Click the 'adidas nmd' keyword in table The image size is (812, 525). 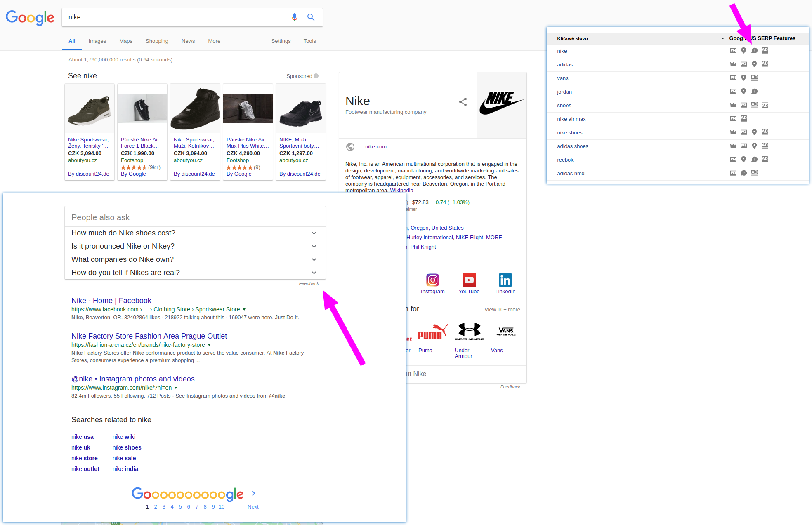coord(571,174)
